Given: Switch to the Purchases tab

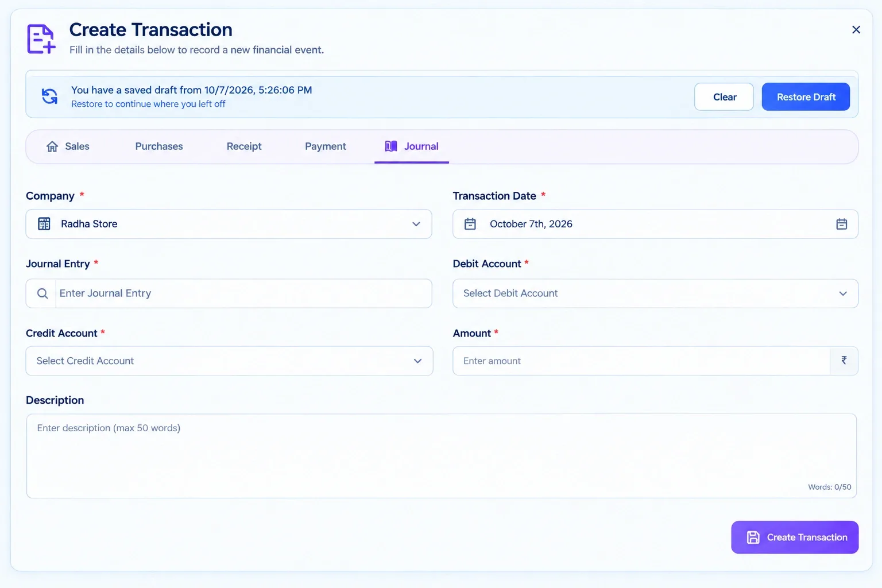Looking at the screenshot, I should (x=159, y=146).
